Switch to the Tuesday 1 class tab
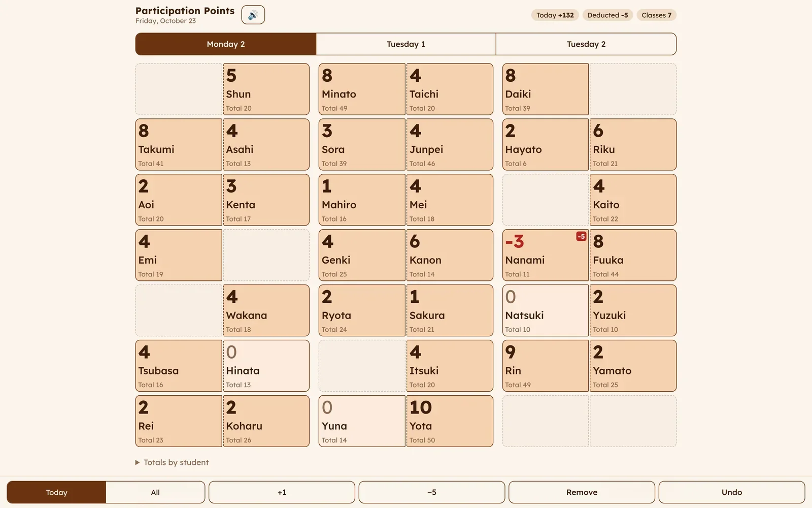Image resolution: width=812 pixels, height=508 pixels. click(406, 44)
